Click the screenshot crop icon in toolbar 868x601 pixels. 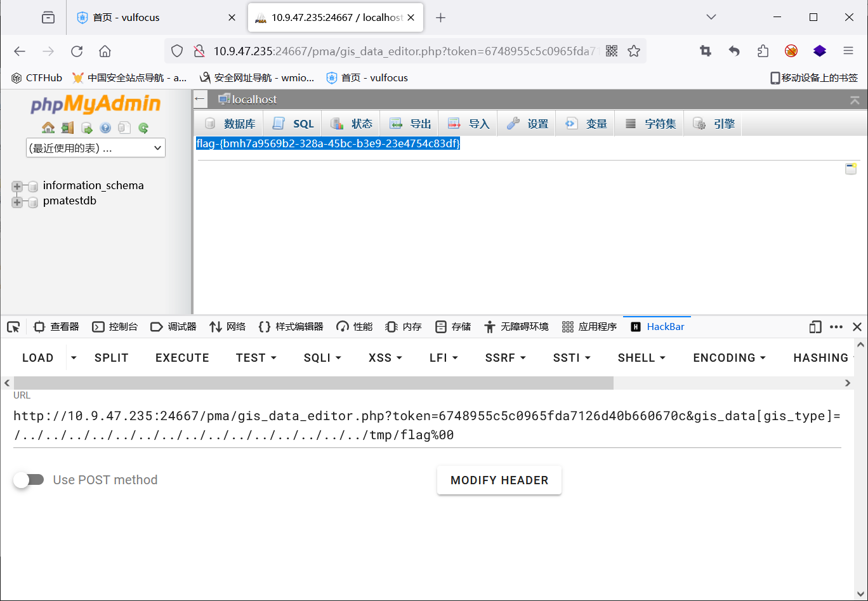click(705, 50)
